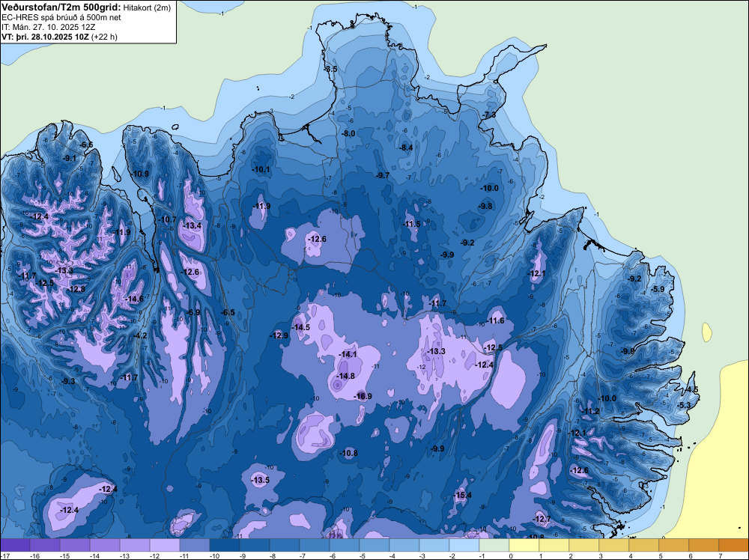Click the temperature label -13.5

tap(261, 481)
